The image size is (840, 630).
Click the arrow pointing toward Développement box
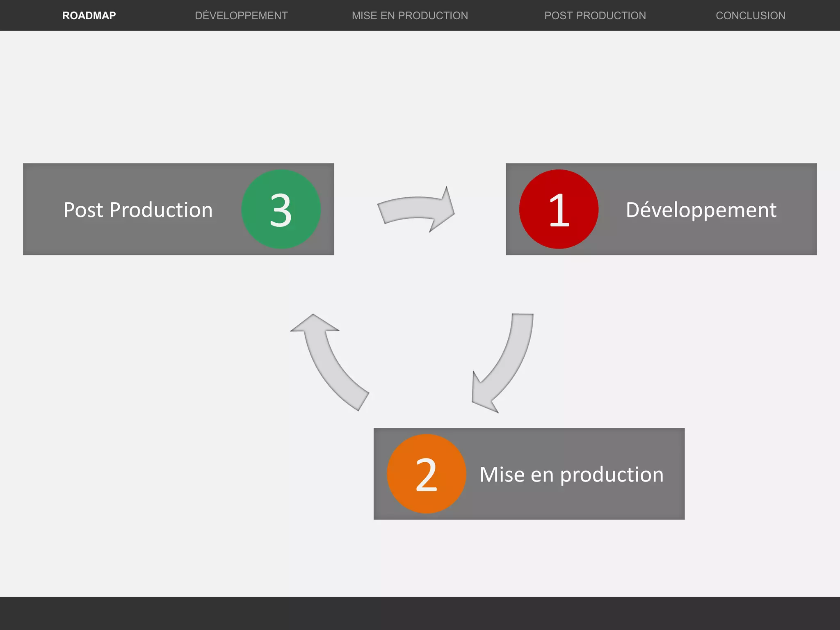(x=416, y=210)
